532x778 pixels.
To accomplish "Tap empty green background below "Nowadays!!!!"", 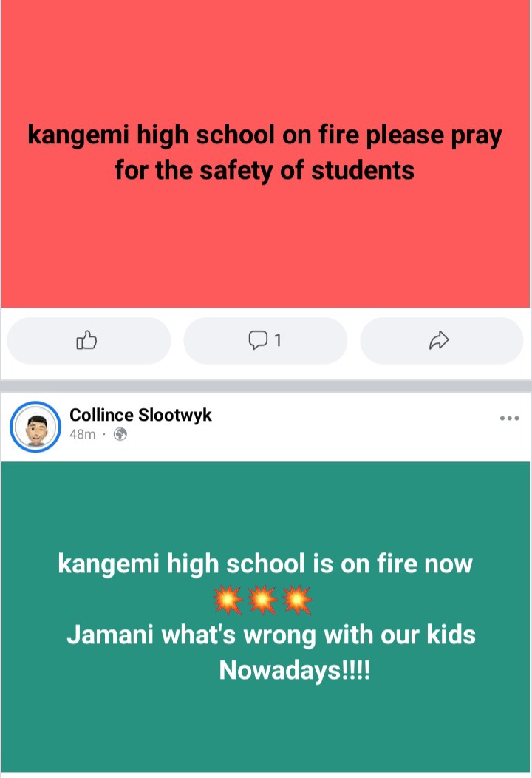I will (265, 729).
